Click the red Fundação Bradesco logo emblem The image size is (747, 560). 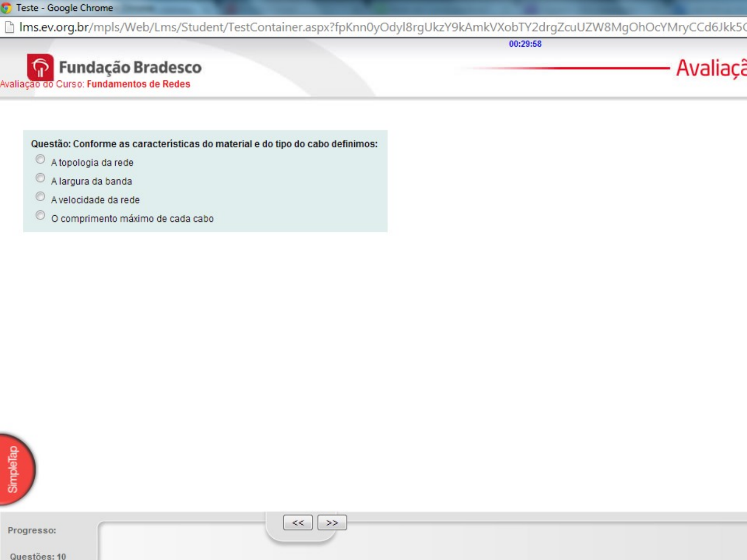(40, 67)
